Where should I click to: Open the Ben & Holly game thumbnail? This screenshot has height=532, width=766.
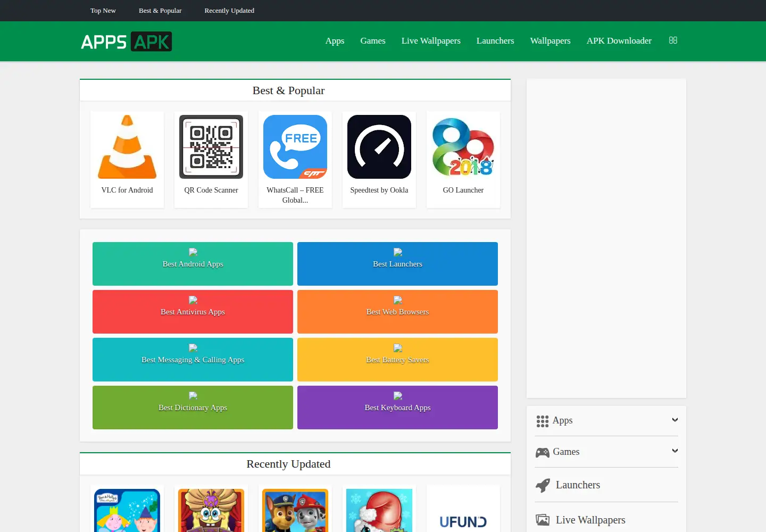coord(127,511)
